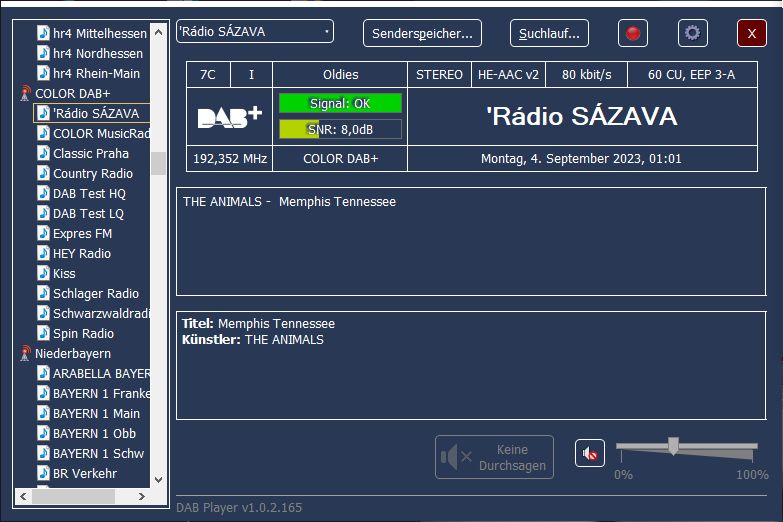Select Expres FM station
This screenshot has width=783, height=522.
coord(82,233)
